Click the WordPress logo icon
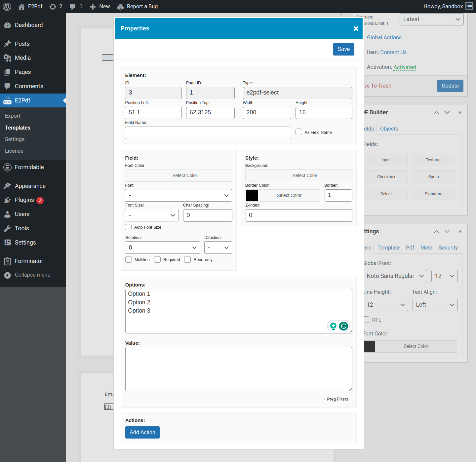Screen dimensions: 476x462 point(7,7)
